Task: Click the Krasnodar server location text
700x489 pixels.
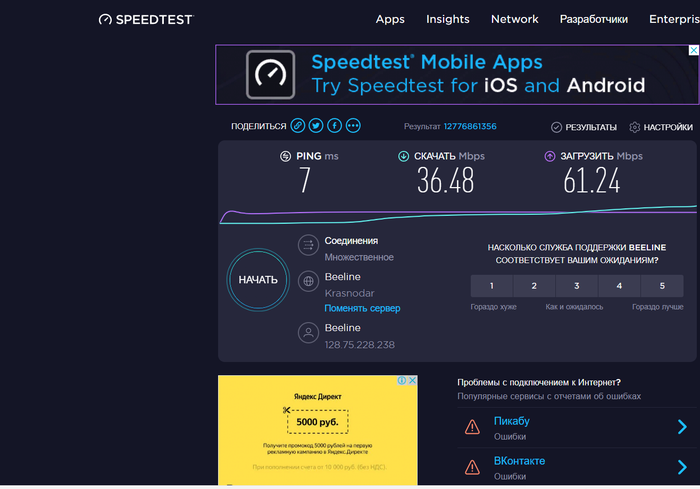Action: [x=350, y=293]
